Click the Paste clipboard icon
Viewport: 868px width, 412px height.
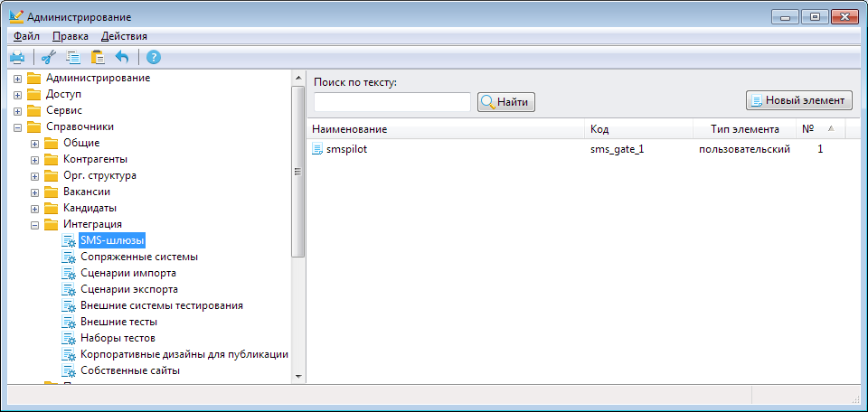[x=98, y=58]
